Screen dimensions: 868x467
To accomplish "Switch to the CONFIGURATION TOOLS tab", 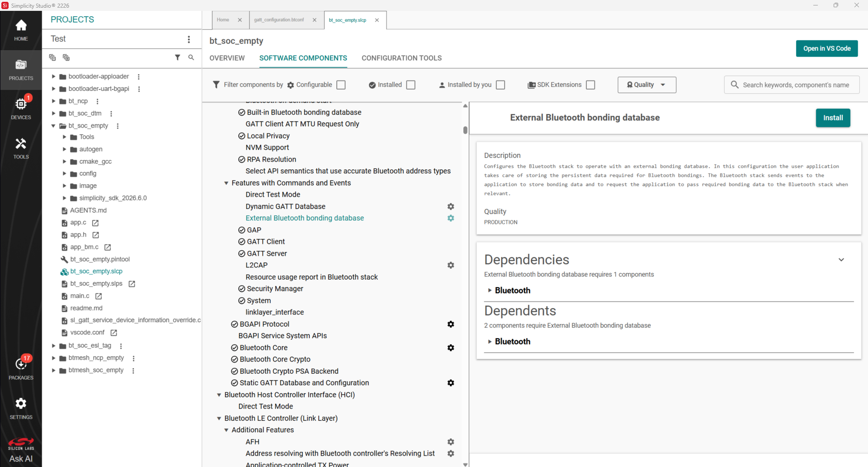I will (x=401, y=58).
